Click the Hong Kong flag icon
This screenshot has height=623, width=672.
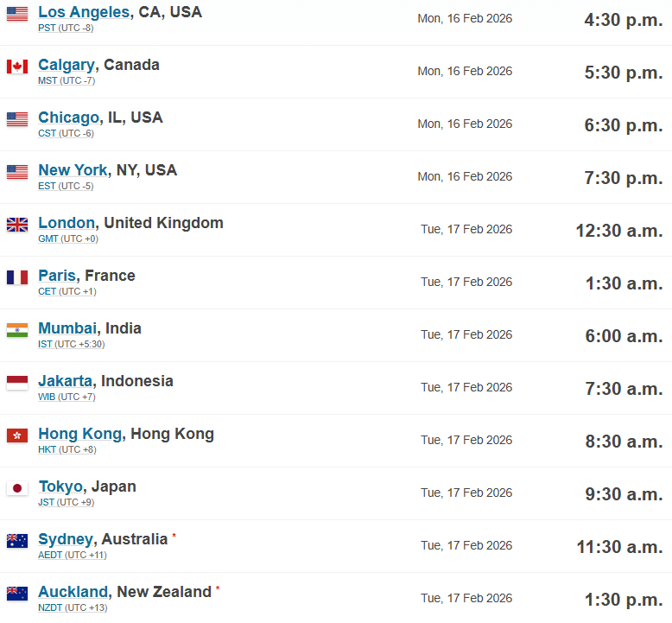click(x=17, y=435)
